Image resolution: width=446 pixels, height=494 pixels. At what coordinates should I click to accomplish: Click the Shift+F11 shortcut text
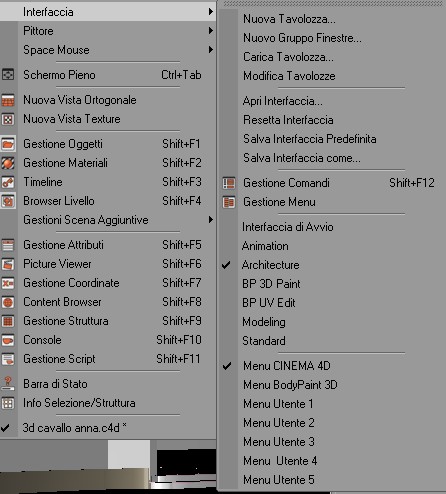[178, 359]
